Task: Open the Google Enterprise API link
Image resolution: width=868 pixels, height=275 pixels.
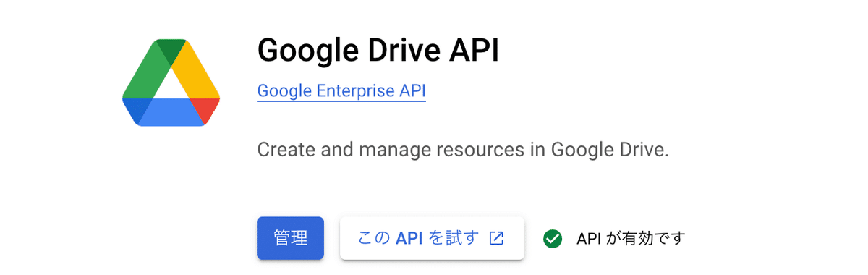Action: click(341, 91)
